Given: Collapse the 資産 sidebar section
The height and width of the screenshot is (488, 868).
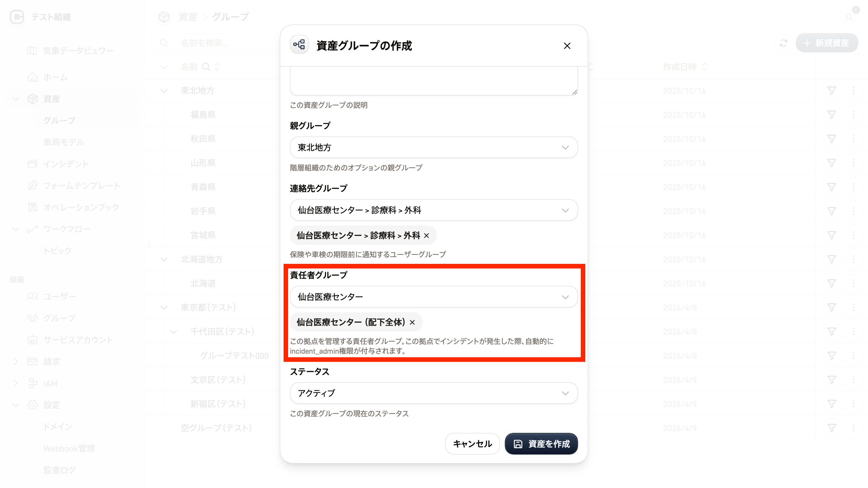Looking at the screenshot, I should point(15,99).
